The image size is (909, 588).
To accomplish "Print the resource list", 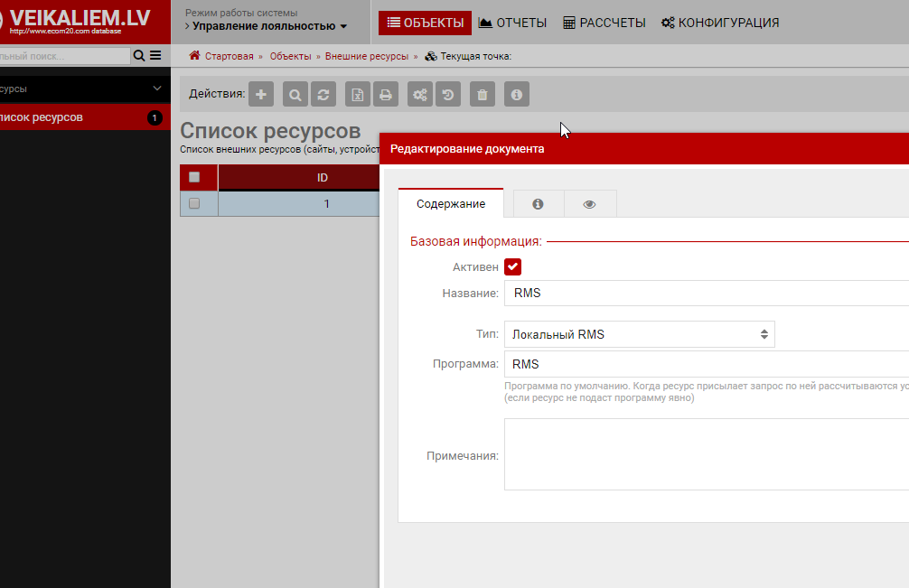I will click(x=385, y=94).
